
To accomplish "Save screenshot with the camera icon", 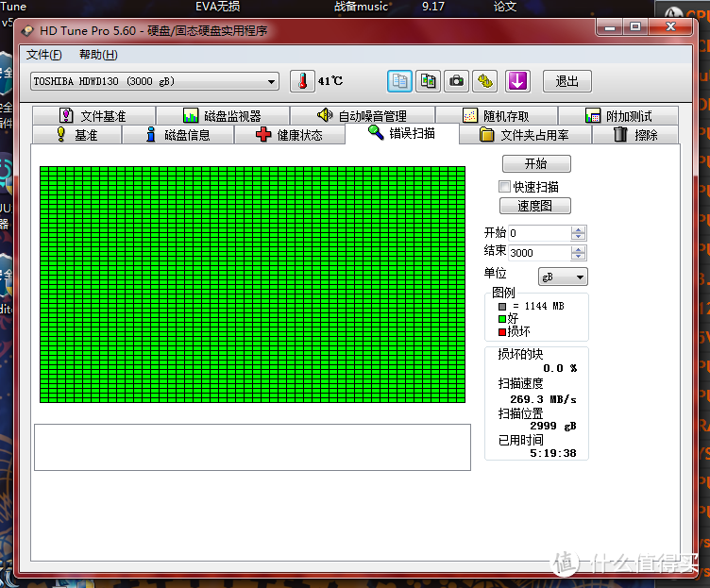I will coord(456,81).
